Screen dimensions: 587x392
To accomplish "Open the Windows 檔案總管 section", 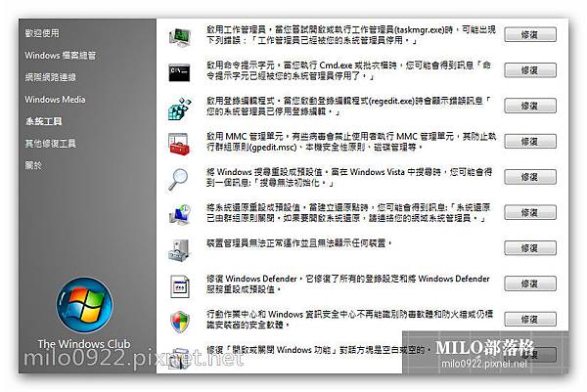I will click(61, 56).
